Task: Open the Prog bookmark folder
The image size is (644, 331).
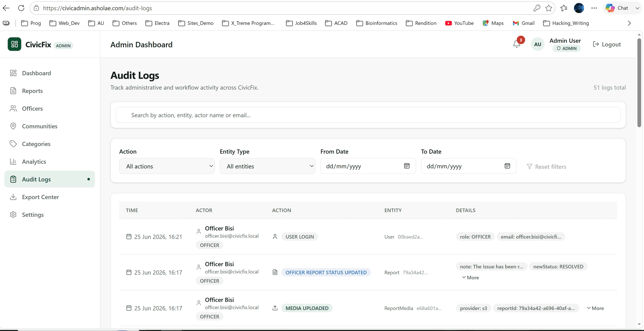Action: [x=31, y=23]
